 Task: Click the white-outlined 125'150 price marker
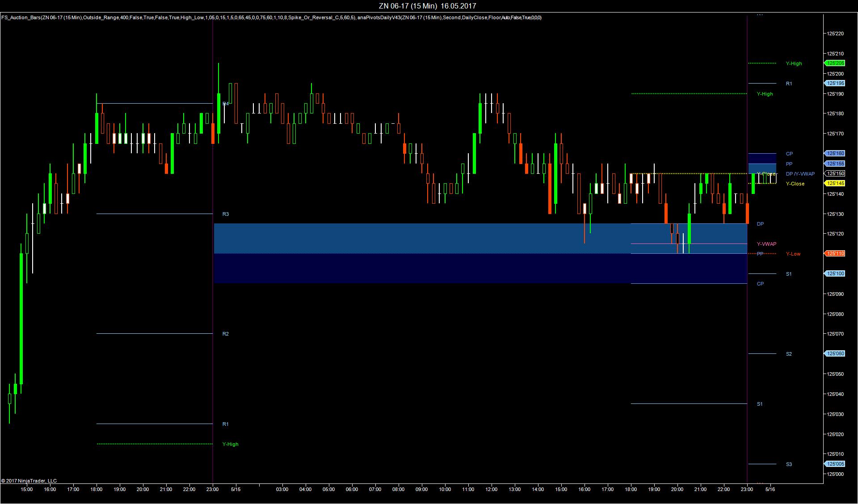pyautogui.click(x=835, y=174)
